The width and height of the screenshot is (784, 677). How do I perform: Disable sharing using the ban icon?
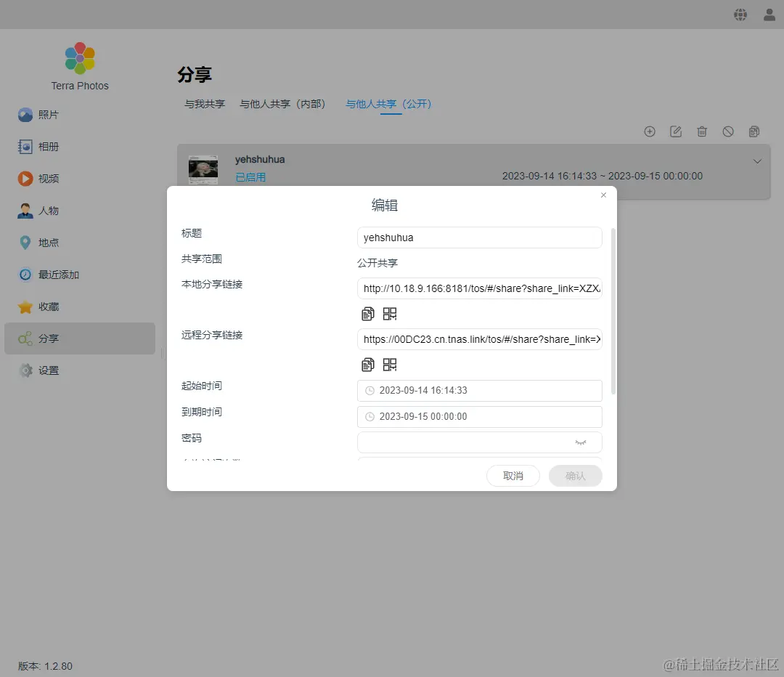pyautogui.click(x=728, y=131)
